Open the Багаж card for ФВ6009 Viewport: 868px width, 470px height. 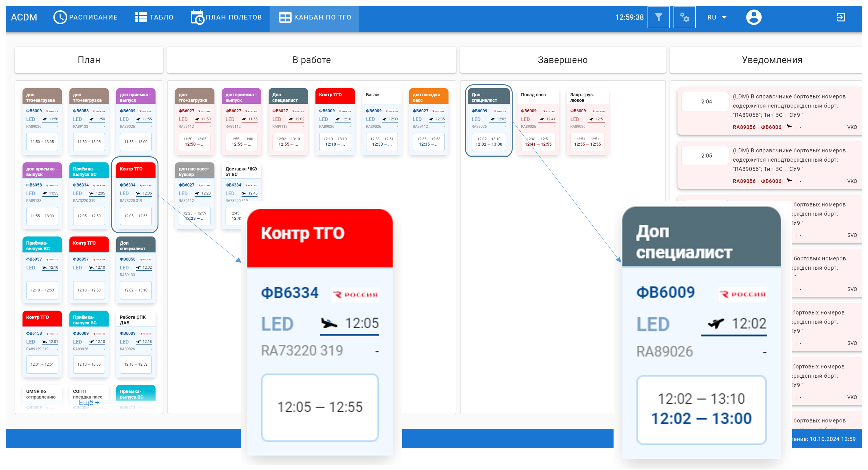click(x=382, y=121)
